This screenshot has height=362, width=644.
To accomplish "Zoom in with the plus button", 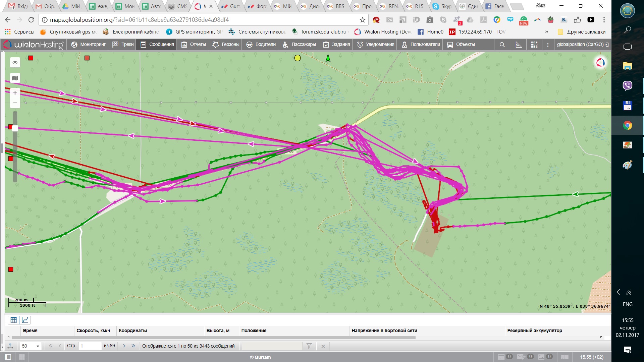I will pos(15,93).
